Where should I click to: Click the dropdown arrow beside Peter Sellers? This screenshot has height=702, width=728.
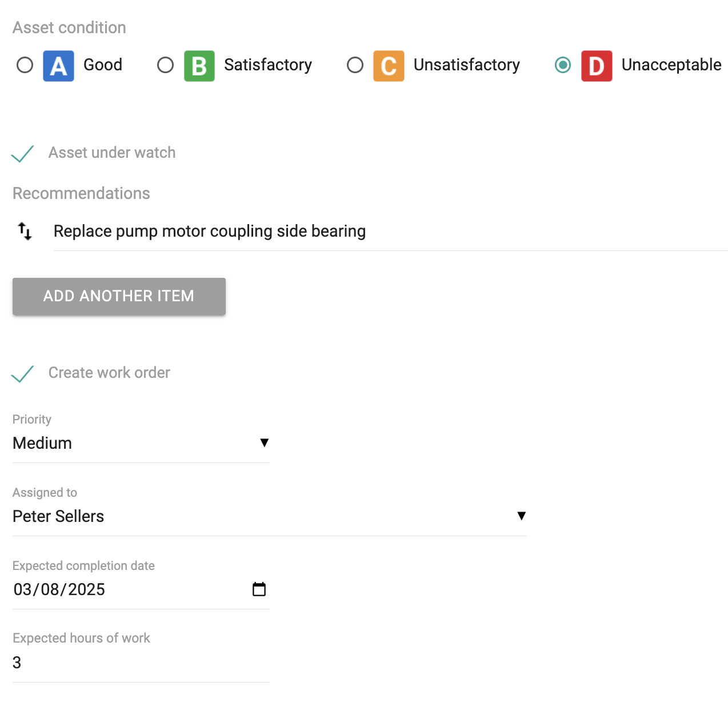pos(521,516)
